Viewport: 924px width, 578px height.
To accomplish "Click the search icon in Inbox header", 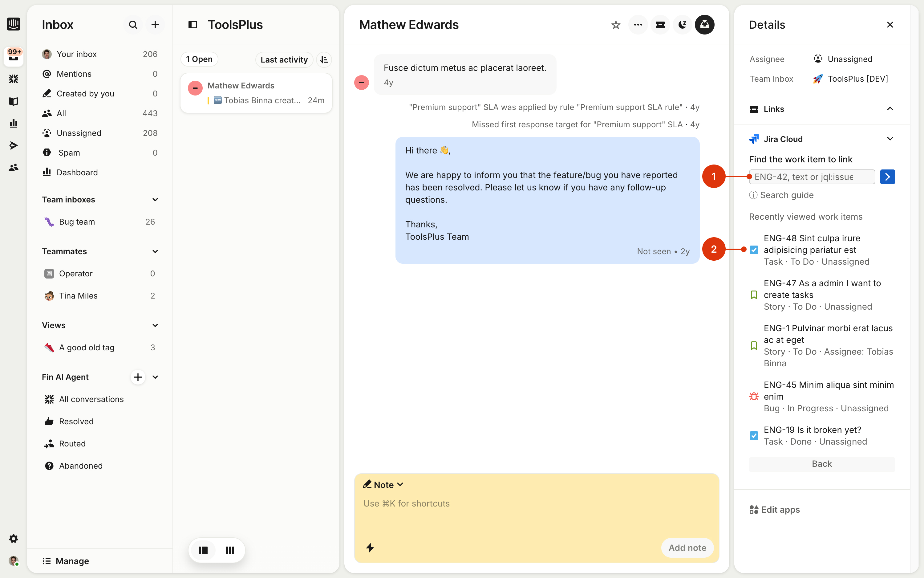I will [x=133, y=25].
